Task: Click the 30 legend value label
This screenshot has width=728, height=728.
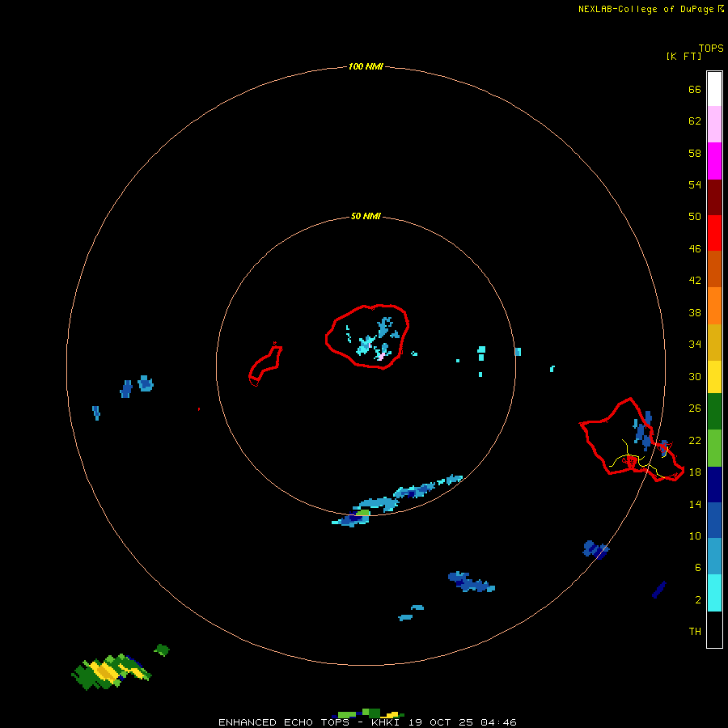Action: (x=695, y=376)
